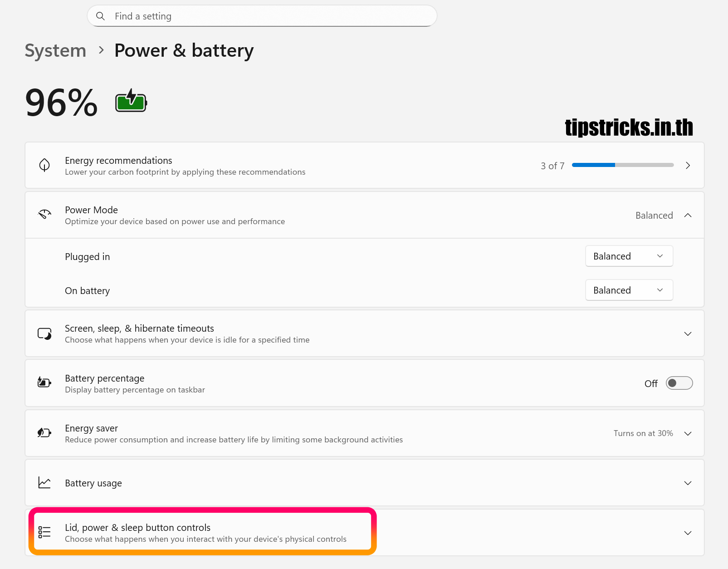Expand Screen, sleep, & hibernate timeouts
Viewport: 728px width, 569px height.
point(688,334)
